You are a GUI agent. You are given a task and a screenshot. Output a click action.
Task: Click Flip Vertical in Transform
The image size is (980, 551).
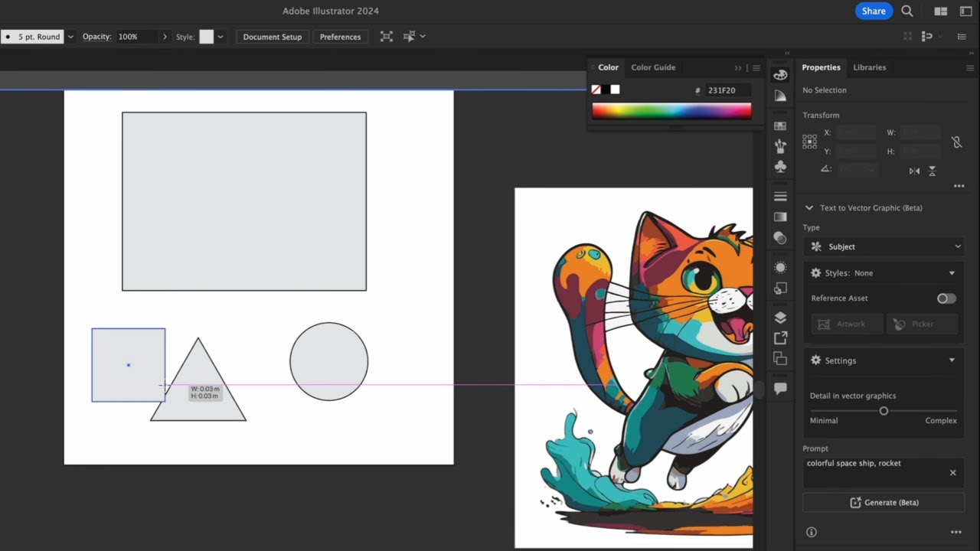[932, 171]
